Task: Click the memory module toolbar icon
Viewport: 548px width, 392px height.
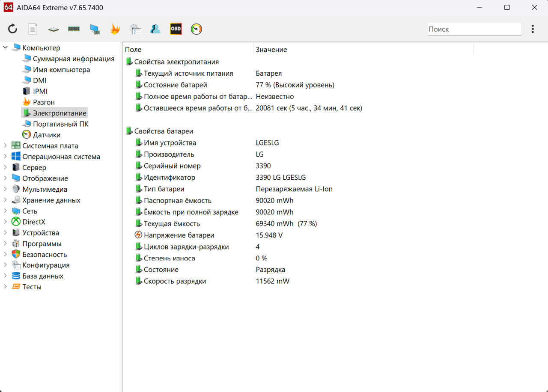Action: pos(74,29)
